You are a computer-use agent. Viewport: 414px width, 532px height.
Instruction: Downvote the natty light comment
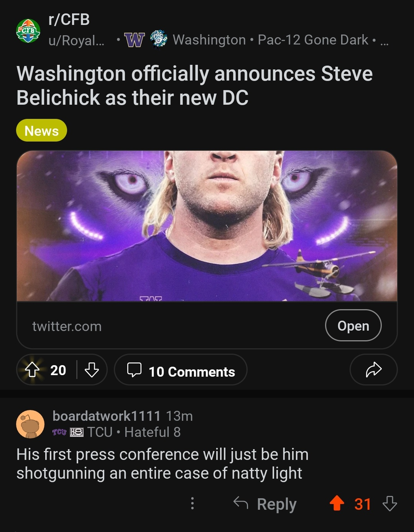click(390, 504)
